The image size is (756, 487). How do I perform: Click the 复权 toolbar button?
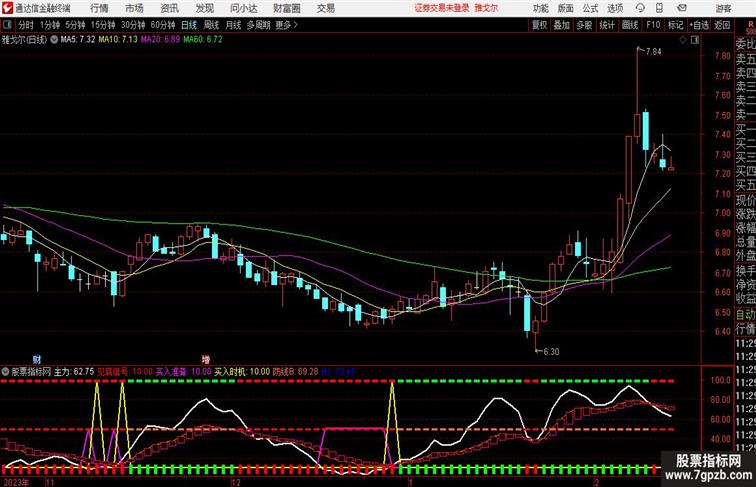(540, 25)
